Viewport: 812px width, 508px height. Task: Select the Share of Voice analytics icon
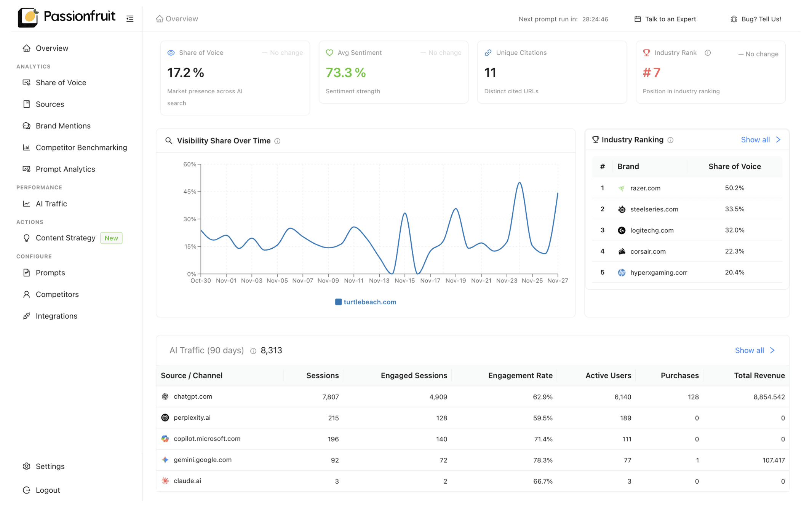[26, 82]
